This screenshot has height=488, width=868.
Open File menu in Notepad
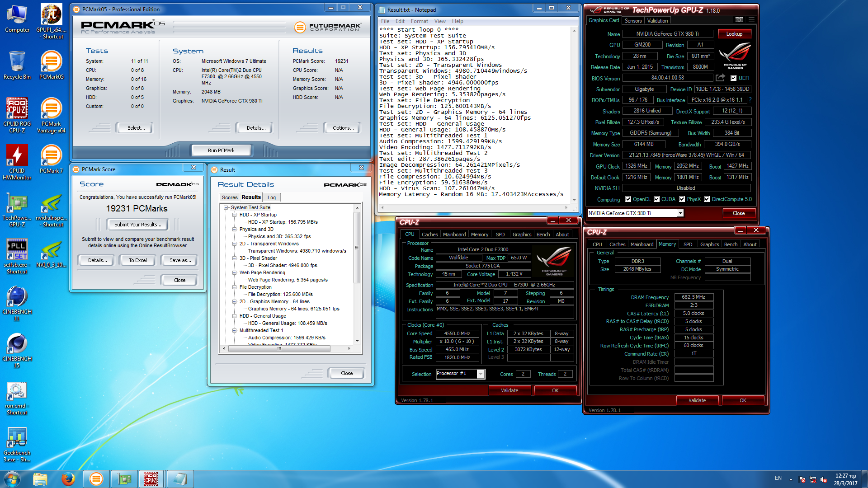pos(385,21)
